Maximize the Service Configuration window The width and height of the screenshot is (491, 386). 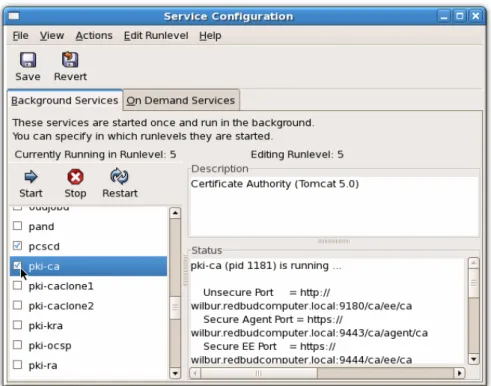point(460,16)
